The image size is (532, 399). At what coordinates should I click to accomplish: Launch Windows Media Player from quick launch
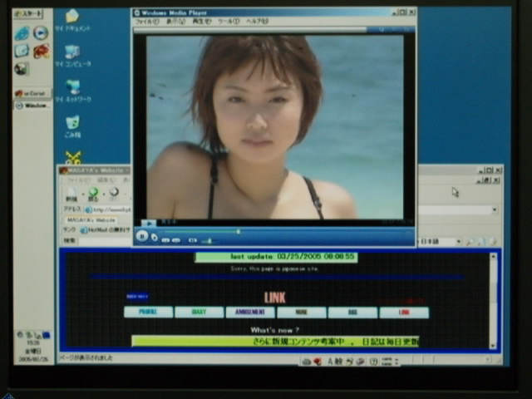point(40,33)
